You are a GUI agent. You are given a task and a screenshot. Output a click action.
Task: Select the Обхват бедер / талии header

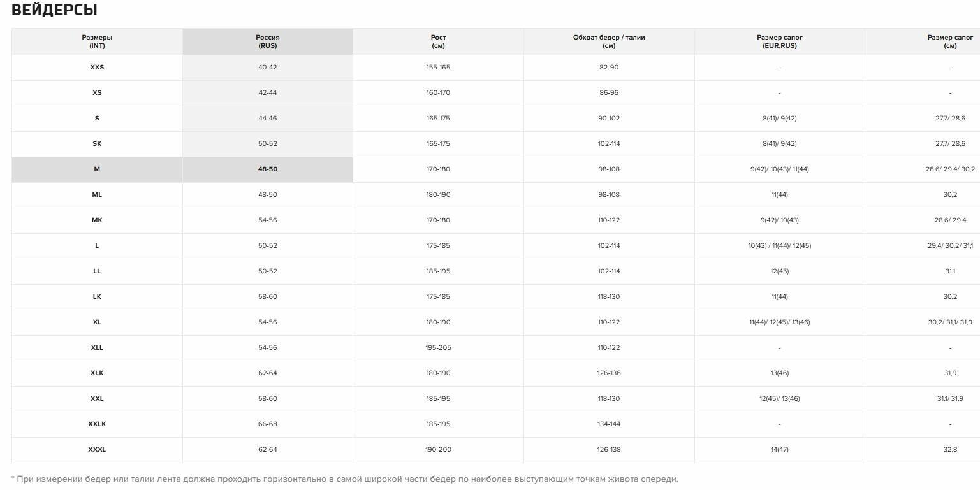pyautogui.click(x=609, y=41)
